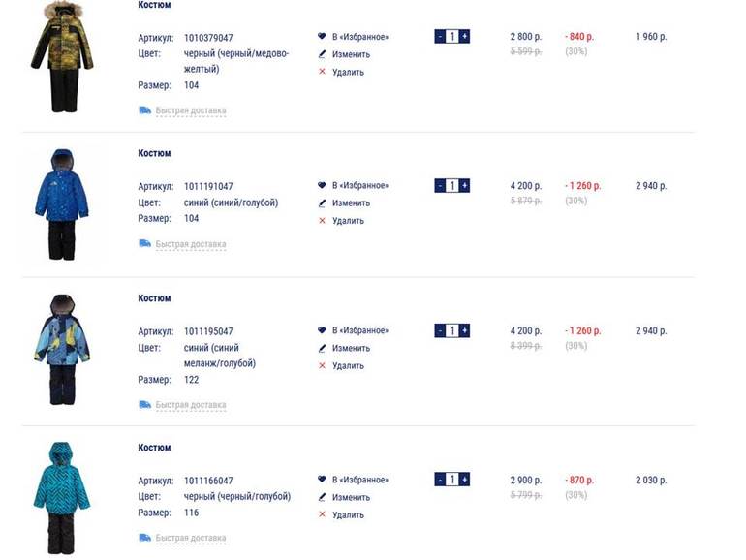Click red X delete icon for item 1010379047
This screenshot has height=560, width=746.
click(323, 72)
